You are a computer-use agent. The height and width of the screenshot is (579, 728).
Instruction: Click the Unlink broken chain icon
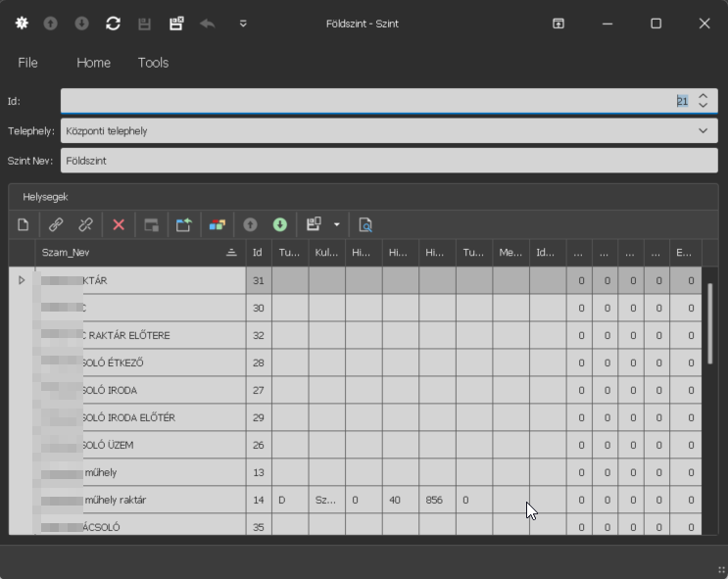click(x=85, y=224)
